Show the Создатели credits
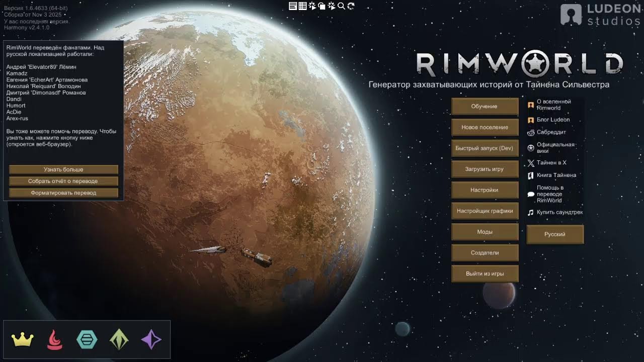The image size is (644, 362). 485,253
